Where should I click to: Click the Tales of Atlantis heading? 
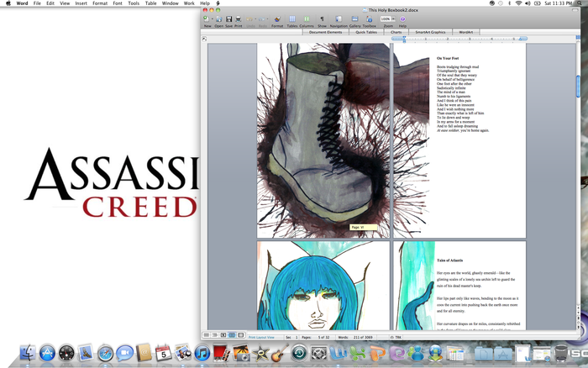coord(449,260)
